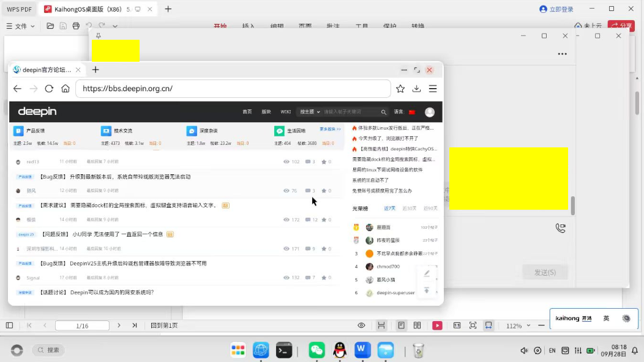Reload the deepin forum page

pos(49,89)
